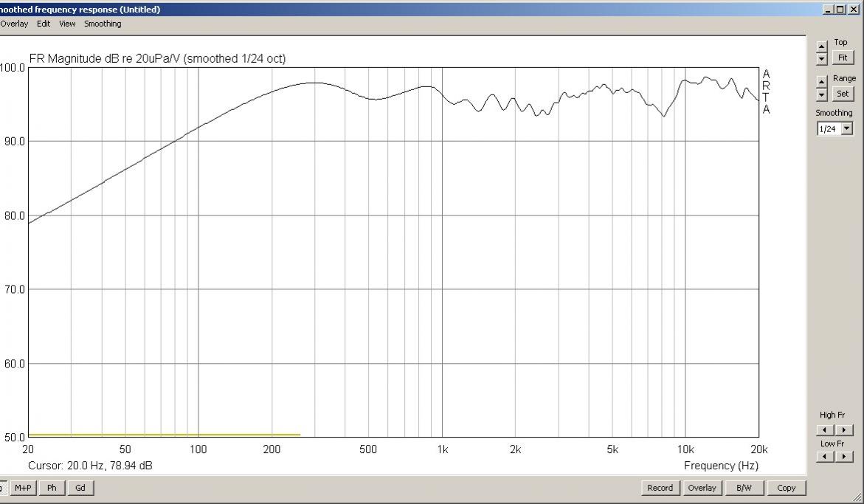
Task: Shift High Fr right arrow
Action: pos(844,429)
